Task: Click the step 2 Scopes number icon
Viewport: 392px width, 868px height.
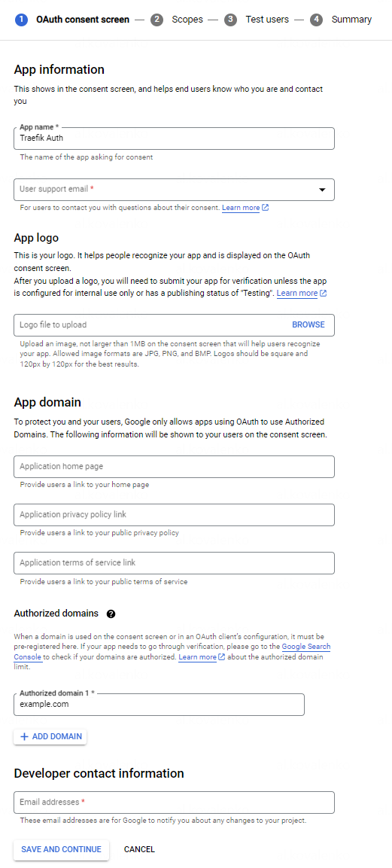Action: coord(157,20)
